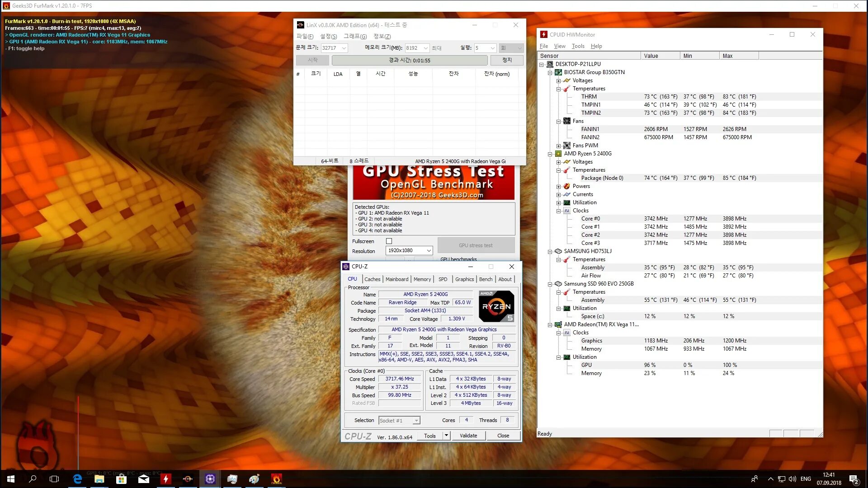Open the Action Center notifications icon
868x488 pixels.
pos(854,479)
